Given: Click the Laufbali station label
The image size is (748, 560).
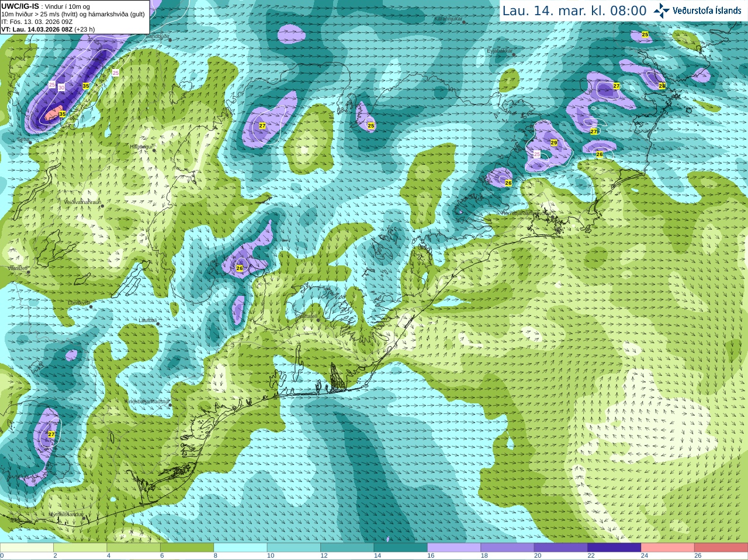Looking at the screenshot, I should point(147,320).
